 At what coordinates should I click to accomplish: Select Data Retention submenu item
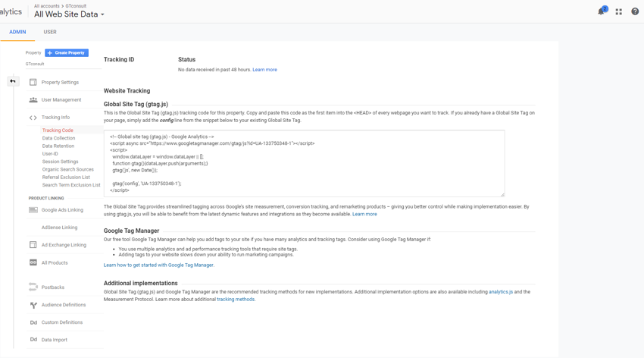tap(58, 146)
